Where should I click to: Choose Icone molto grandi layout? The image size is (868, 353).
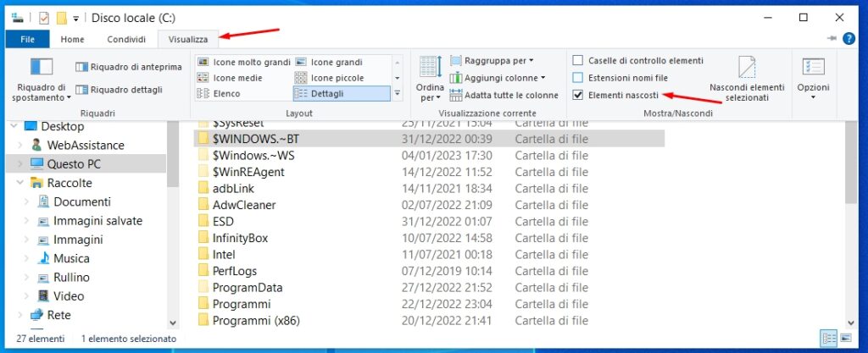click(x=244, y=62)
